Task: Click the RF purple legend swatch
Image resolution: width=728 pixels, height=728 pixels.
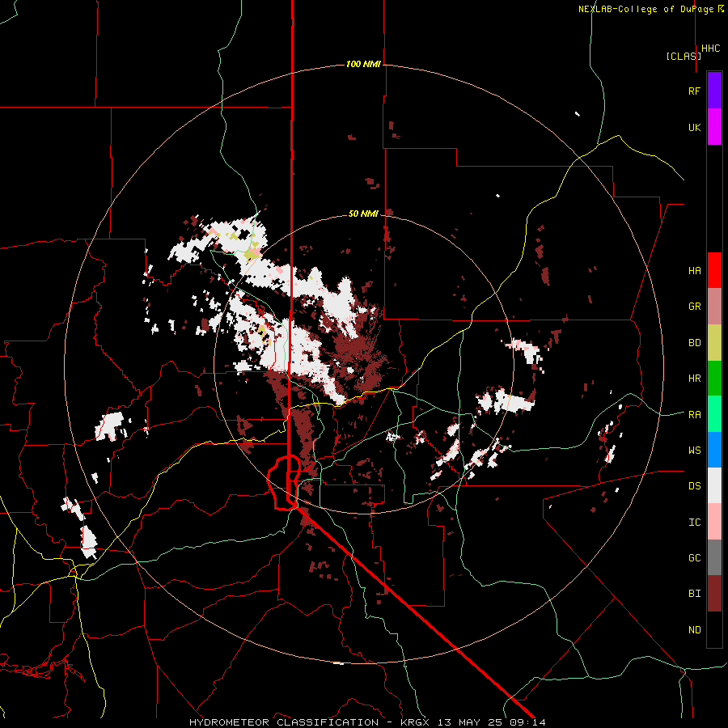Action: [714, 91]
